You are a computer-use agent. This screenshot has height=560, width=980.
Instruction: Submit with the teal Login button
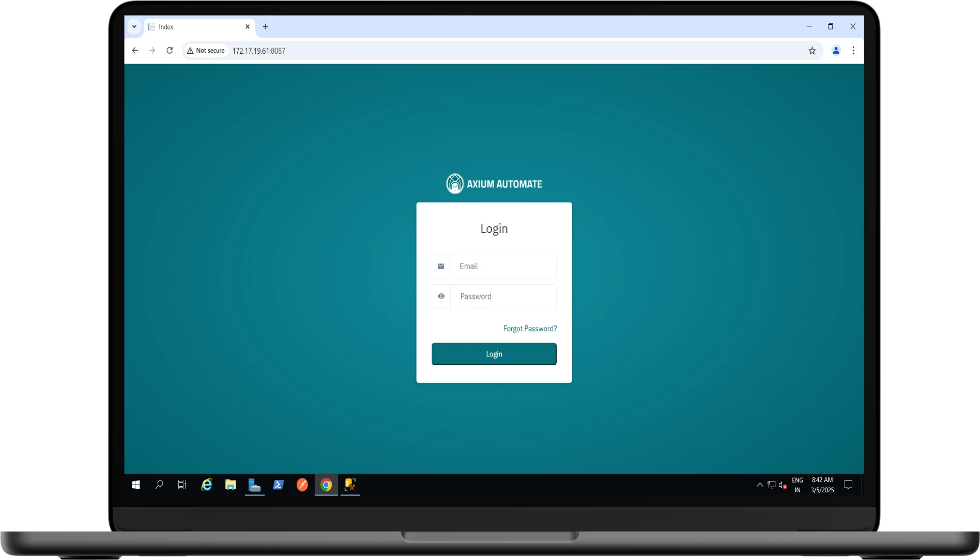(x=494, y=354)
